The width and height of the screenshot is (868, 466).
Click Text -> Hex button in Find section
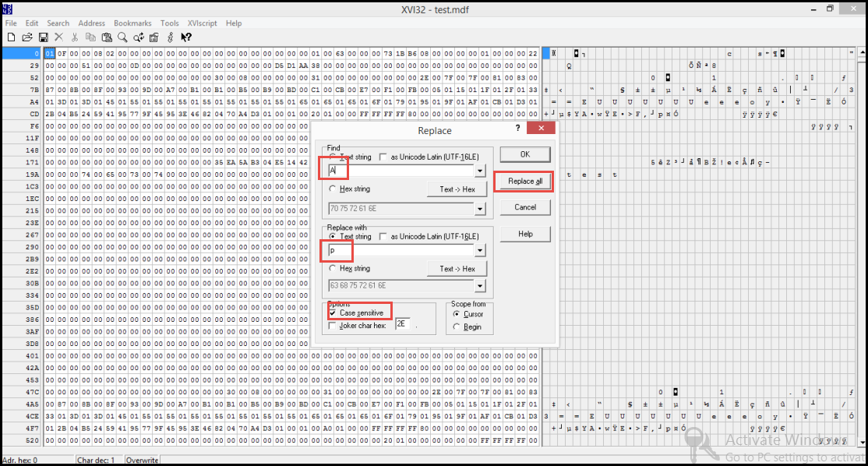click(457, 189)
